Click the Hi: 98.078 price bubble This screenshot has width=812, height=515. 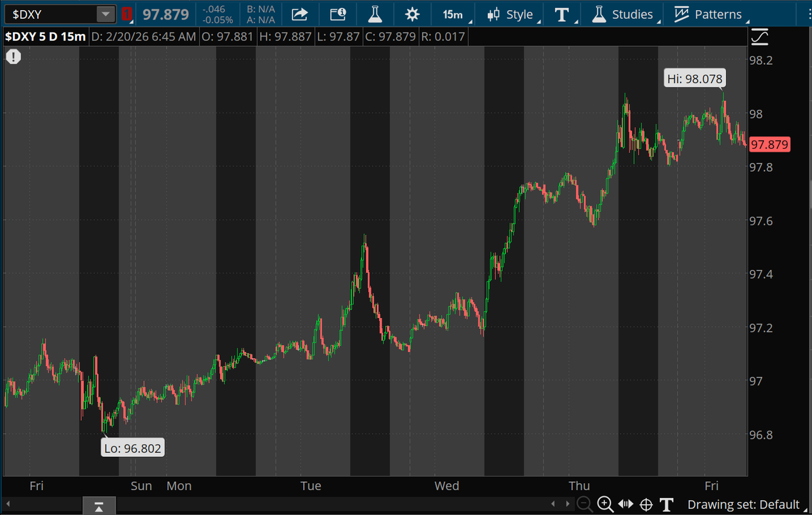(695, 79)
